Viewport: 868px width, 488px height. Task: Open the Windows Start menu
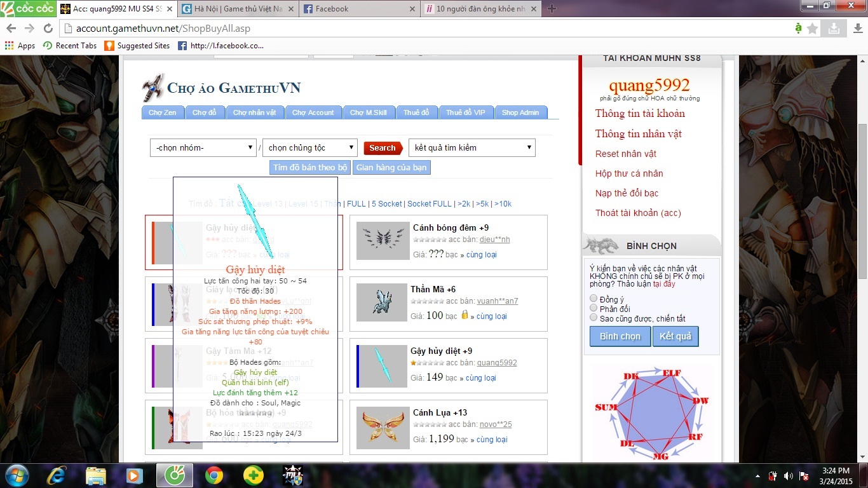coord(16,475)
